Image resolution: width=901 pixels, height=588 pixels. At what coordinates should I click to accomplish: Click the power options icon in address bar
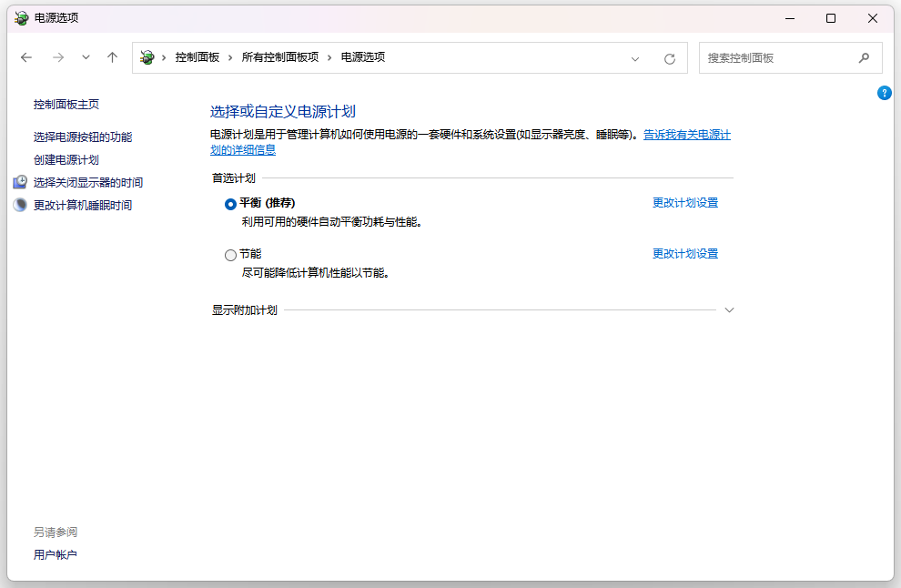click(147, 57)
